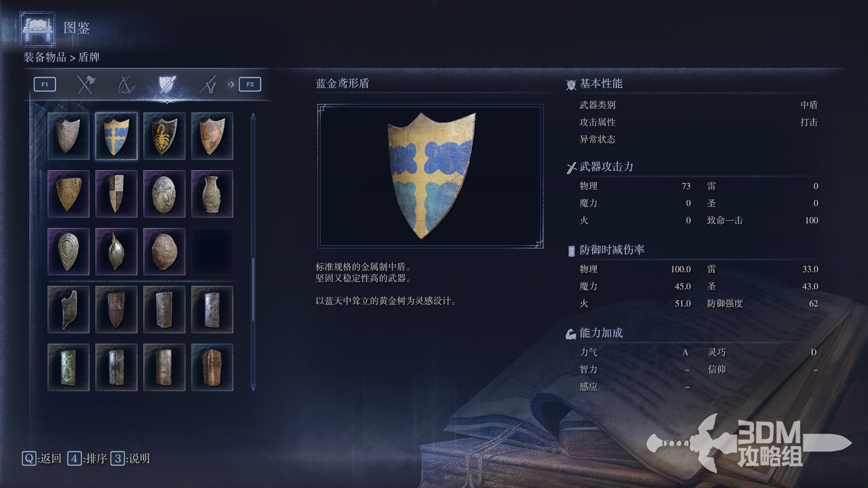The image size is (868, 488).
Task: Select the turtle shell shield icon
Action: 164,252
